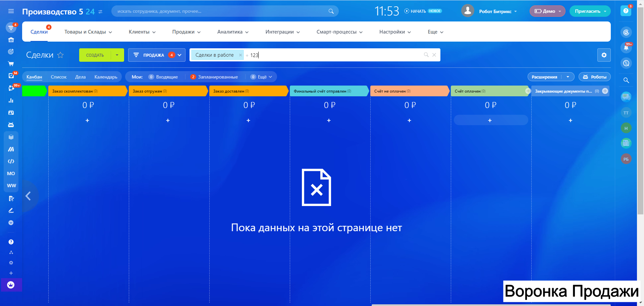The height and width of the screenshot is (306, 644).
Task: Add Сделки to favorites with star
Action: click(x=60, y=55)
